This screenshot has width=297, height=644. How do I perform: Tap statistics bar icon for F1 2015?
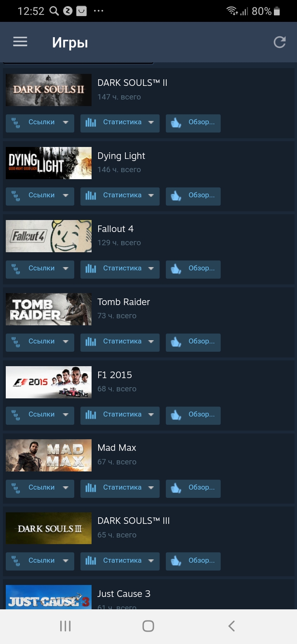[90, 415]
